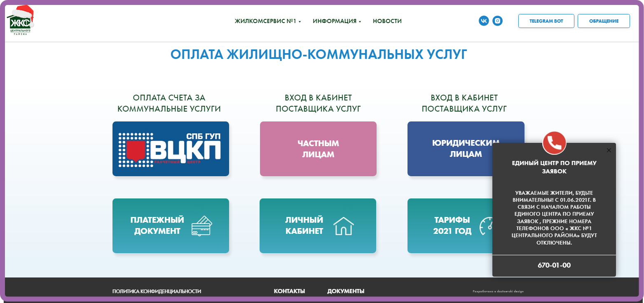Image resolution: width=644 pixels, height=303 pixels.
Task: Close the Единый центр popup
Action: [609, 150]
